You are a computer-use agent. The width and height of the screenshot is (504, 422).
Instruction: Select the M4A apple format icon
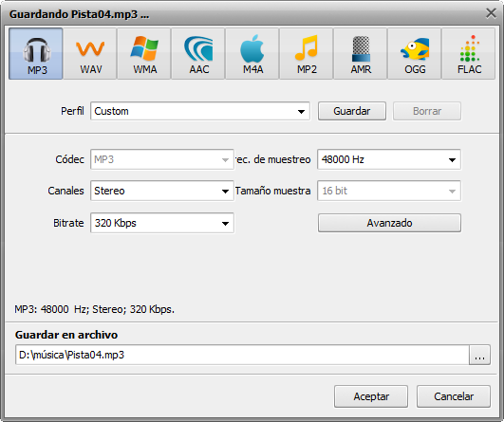pos(252,54)
